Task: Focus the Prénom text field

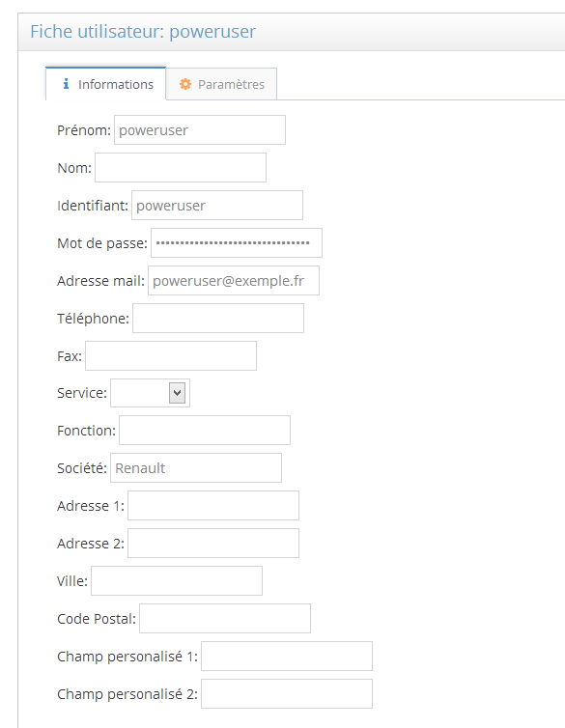Action: pos(200,130)
